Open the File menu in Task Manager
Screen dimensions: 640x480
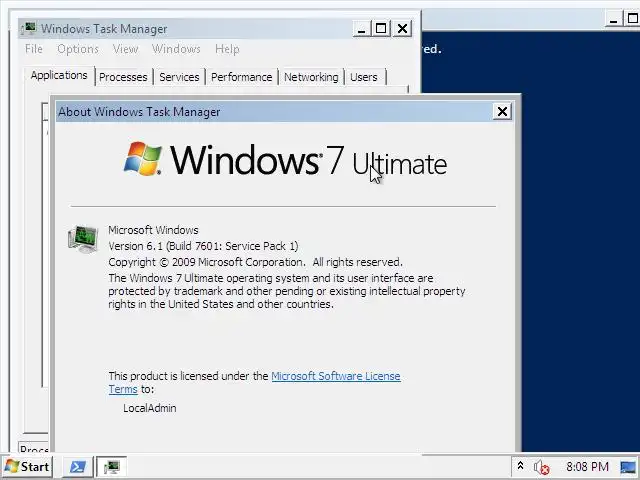pyautogui.click(x=33, y=49)
